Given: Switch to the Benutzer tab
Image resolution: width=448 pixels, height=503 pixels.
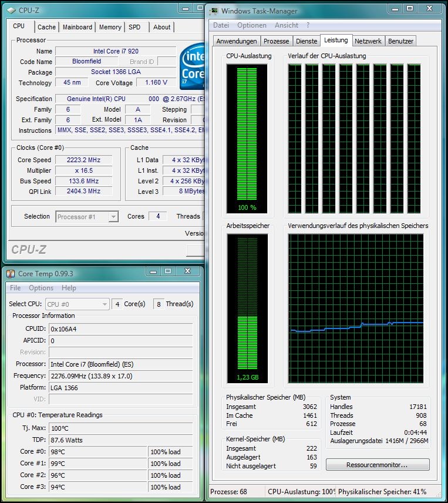Looking at the screenshot, I should pos(400,41).
